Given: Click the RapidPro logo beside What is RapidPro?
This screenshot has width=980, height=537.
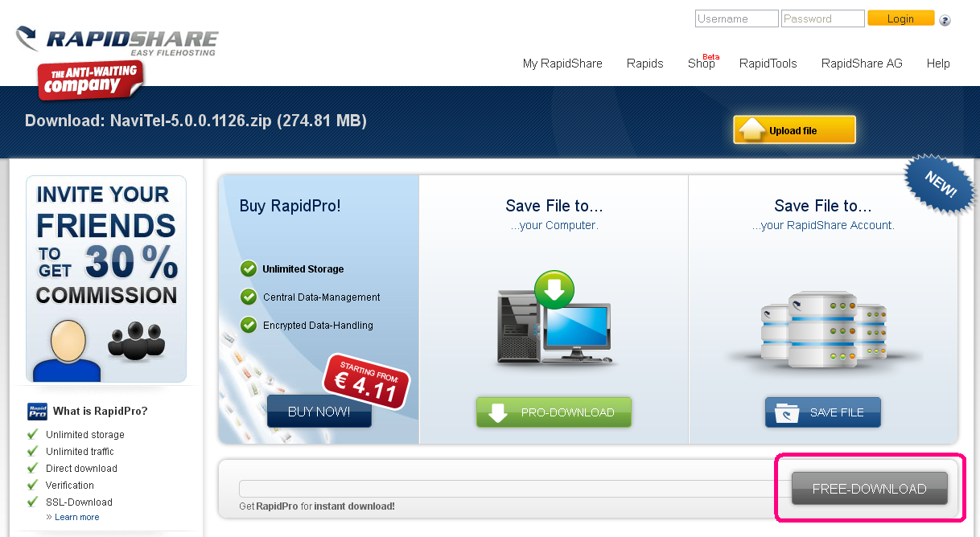Looking at the screenshot, I should click(37, 412).
